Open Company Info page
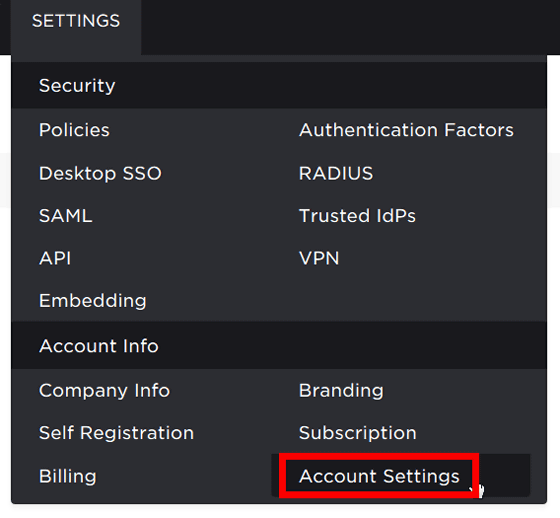This screenshot has height=518, width=560. [x=104, y=390]
